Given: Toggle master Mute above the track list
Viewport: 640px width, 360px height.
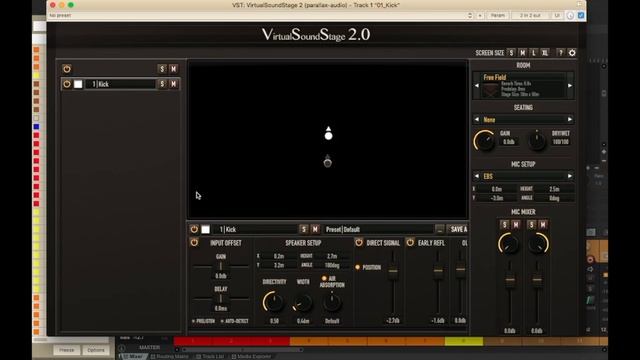Looking at the screenshot, I should pyautogui.click(x=173, y=69).
